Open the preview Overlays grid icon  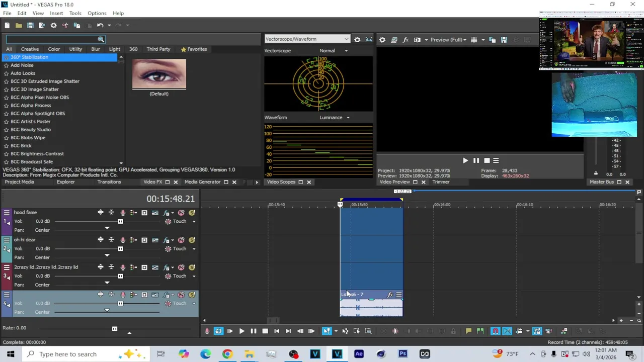click(x=473, y=40)
